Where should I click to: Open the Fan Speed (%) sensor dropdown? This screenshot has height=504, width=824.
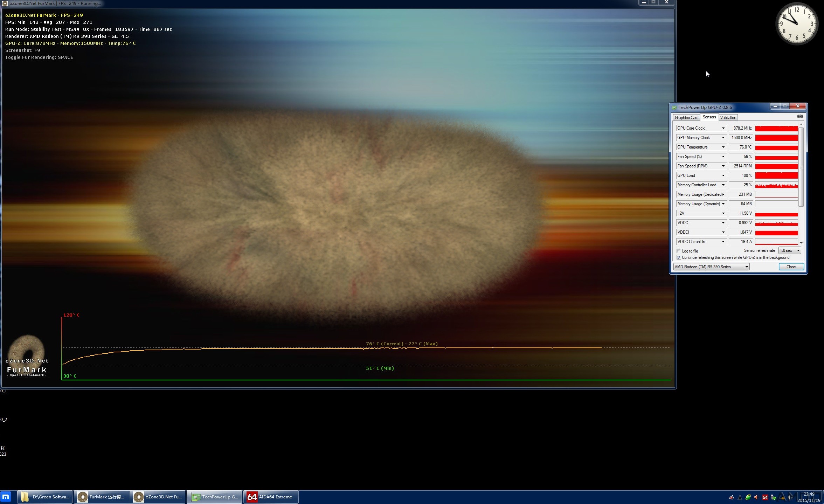pyautogui.click(x=723, y=157)
